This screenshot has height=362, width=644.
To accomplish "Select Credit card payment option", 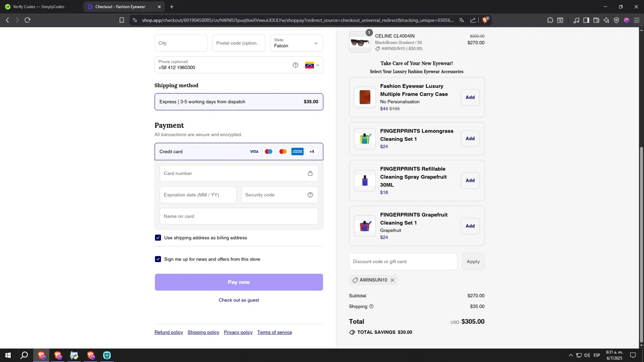I will [x=239, y=151].
